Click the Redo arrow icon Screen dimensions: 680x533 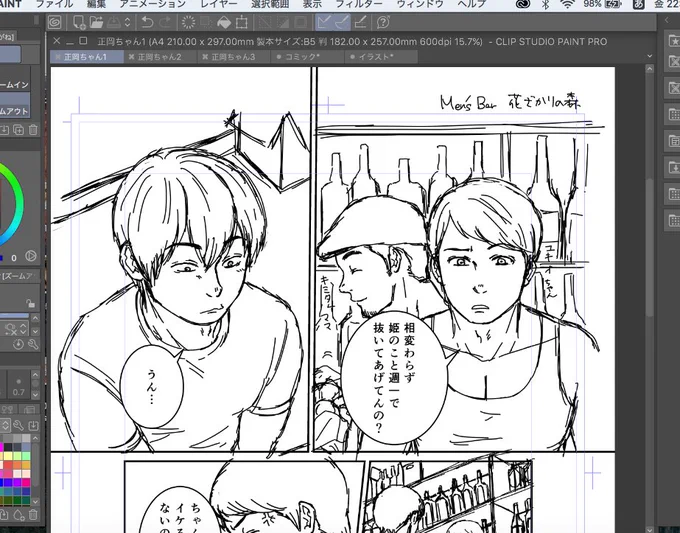click(165, 22)
